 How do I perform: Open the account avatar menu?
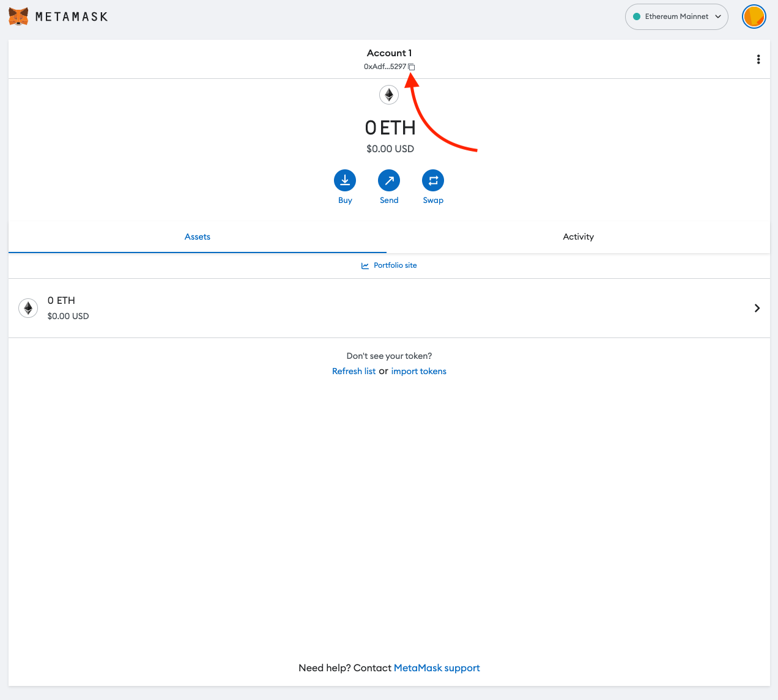(x=754, y=17)
